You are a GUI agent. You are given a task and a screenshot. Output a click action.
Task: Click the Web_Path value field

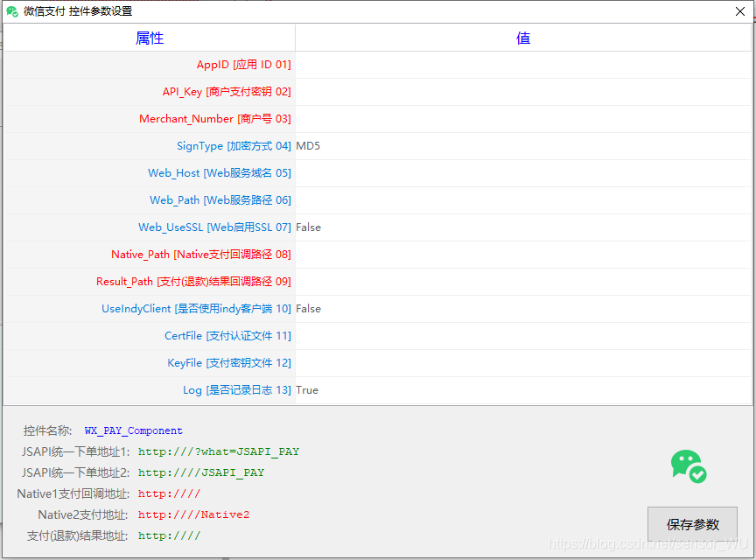pos(523,200)
